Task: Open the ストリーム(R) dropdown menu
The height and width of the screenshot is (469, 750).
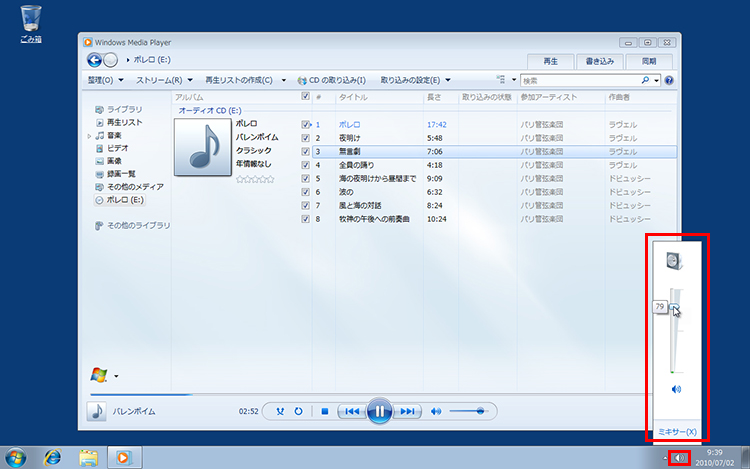Action: [164, 80]
